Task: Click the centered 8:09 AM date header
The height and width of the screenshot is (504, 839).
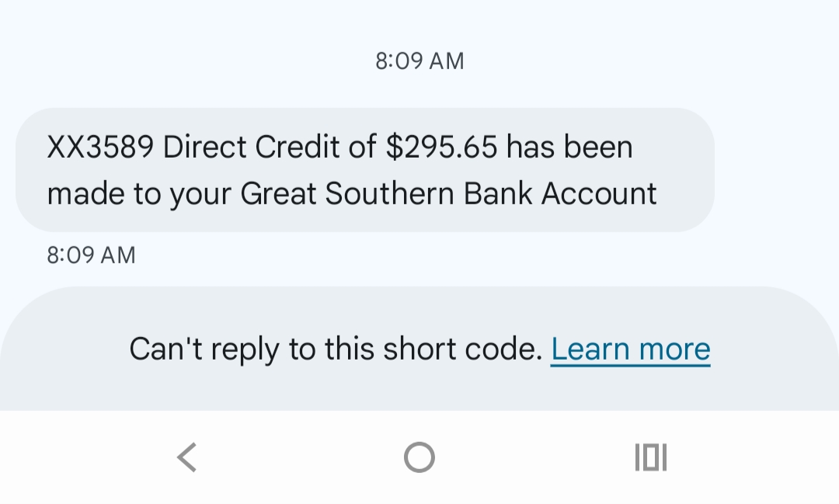Action: point(419,61)
